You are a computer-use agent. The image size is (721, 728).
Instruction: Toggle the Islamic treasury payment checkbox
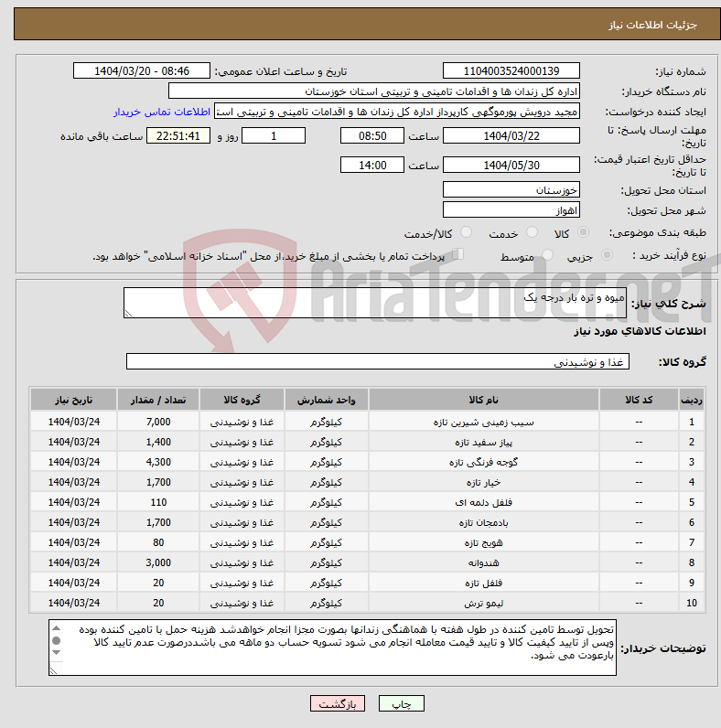point(458,254)
